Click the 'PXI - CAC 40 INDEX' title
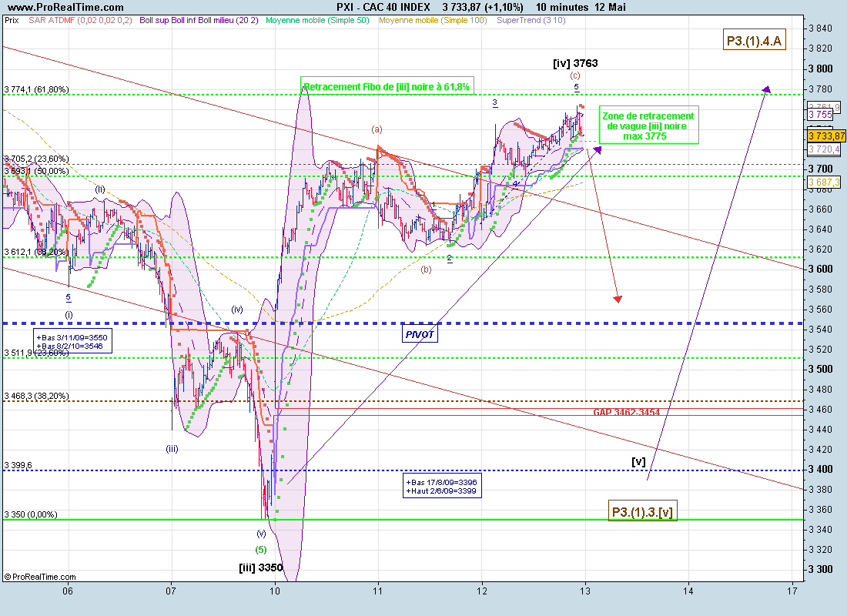This screenshot has height=616, width=847. [383, 7]
